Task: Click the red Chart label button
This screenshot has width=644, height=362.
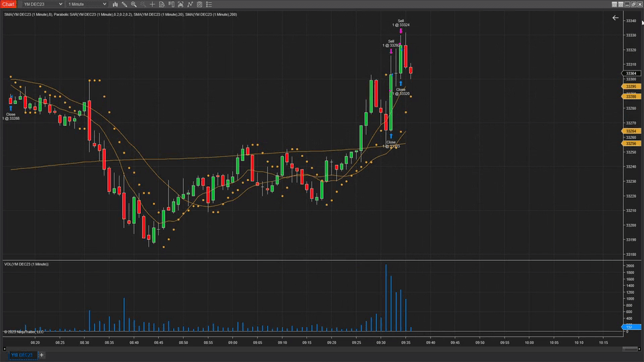Action: pos(8,4)
